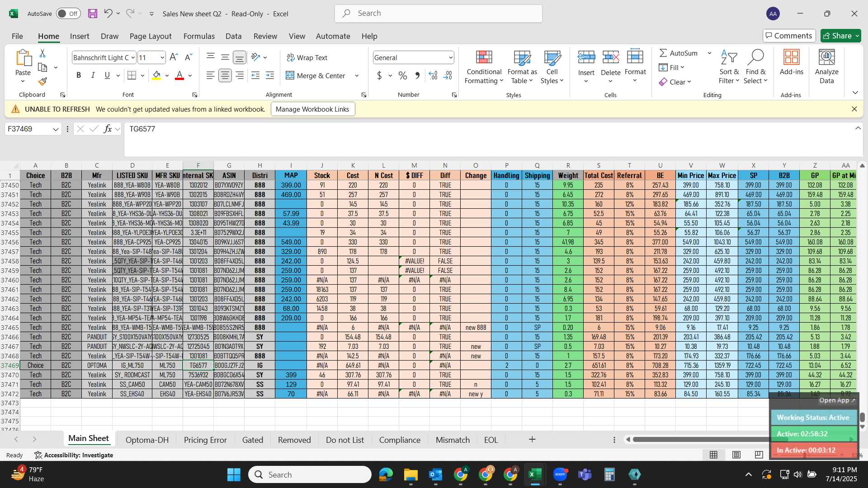868x488 pixels.
Task: Click the Search box in title bar
Action: coord(438,14)
